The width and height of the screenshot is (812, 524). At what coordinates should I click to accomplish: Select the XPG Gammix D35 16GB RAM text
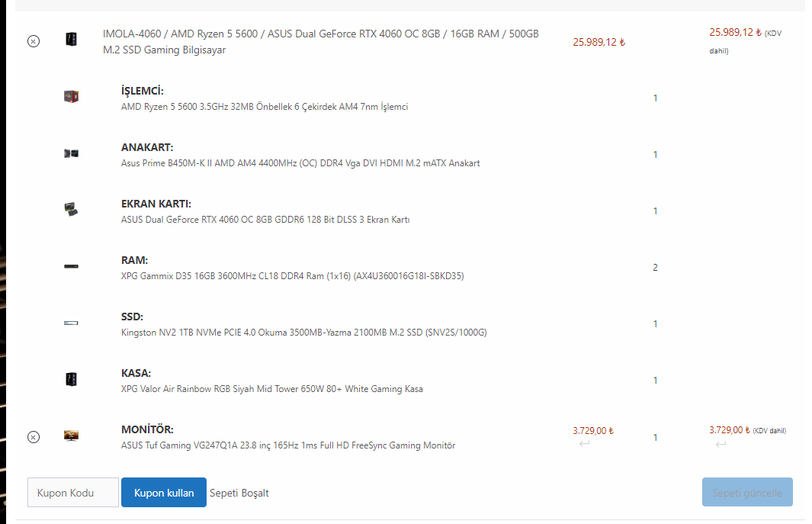(293, 276)
